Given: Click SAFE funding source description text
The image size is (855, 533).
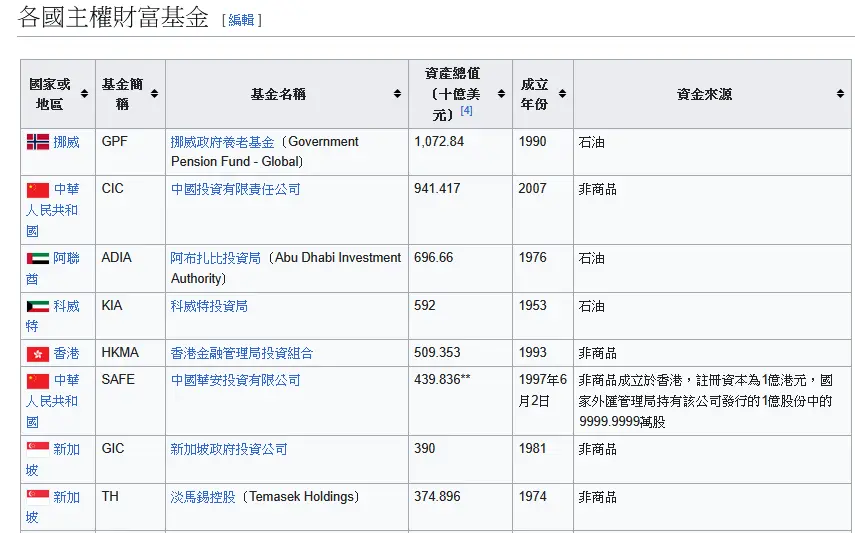Looking at the screenshot, I should tap(706, 401).
